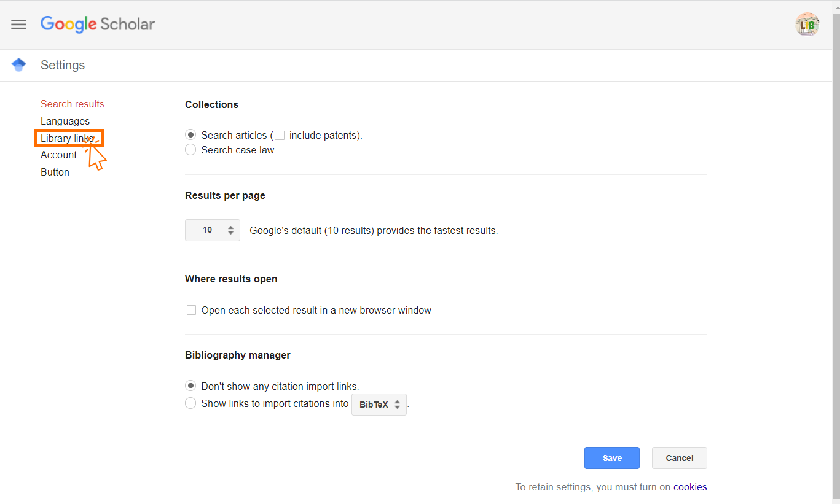This screenshot has width=840, height=504.
Task: Select the Search case law option
Action: (x=190, y=150)
